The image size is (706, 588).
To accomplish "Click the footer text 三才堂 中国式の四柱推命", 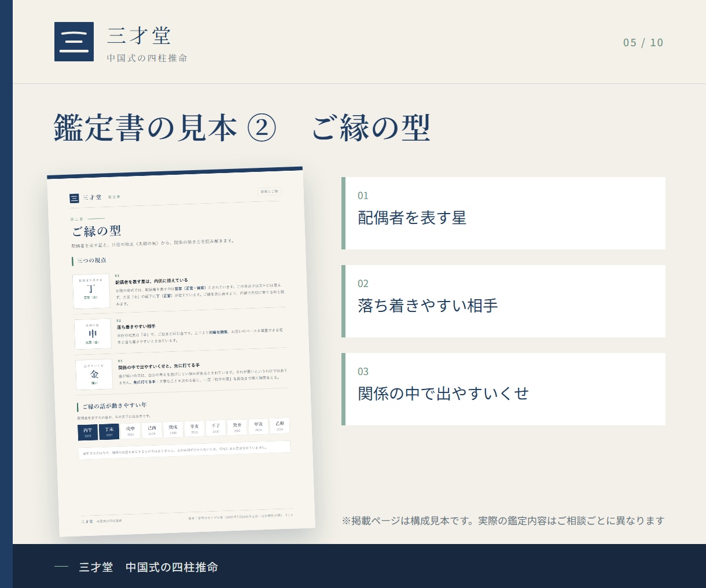I will tap(149, 567).
